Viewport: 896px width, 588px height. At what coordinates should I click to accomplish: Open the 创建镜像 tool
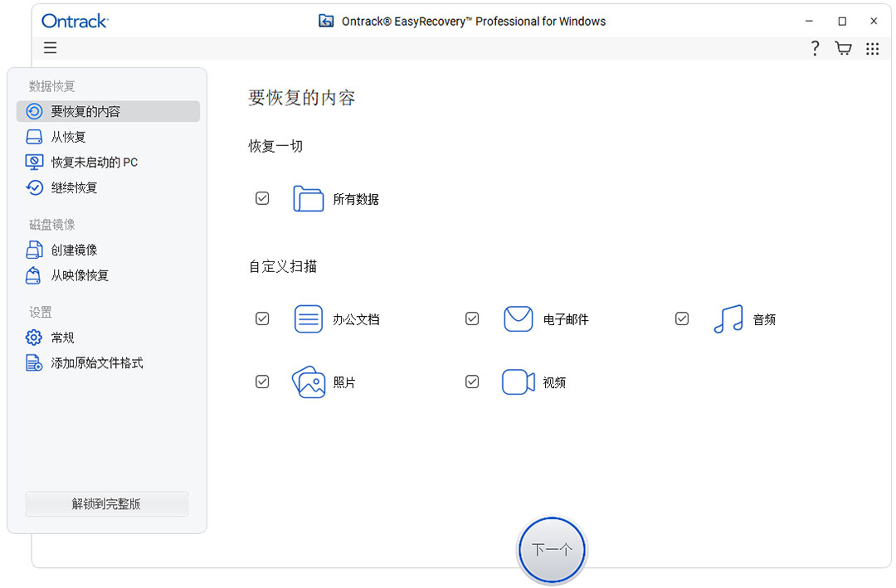(33, 249)
